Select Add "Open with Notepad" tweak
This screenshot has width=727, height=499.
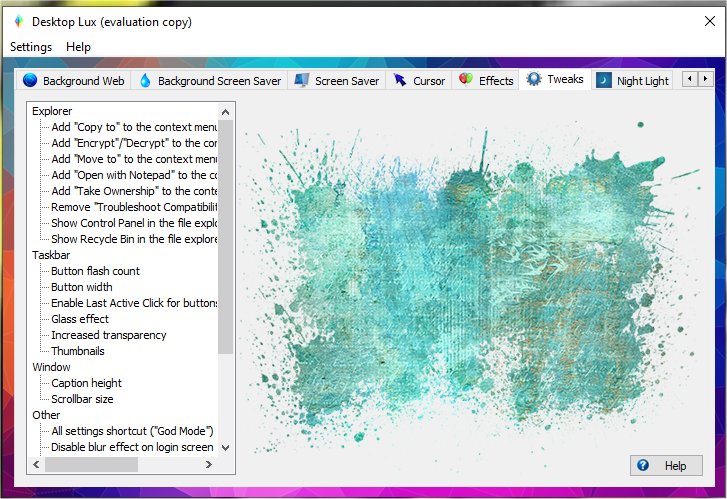click(x=134, y=175)
